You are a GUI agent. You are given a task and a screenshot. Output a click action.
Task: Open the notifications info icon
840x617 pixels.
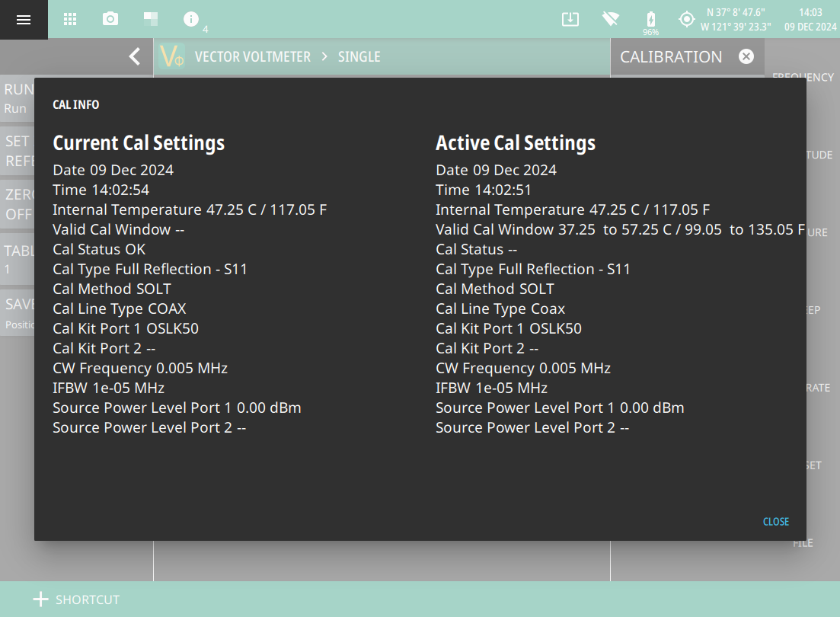pyautogui.click(x=191, y=20)
